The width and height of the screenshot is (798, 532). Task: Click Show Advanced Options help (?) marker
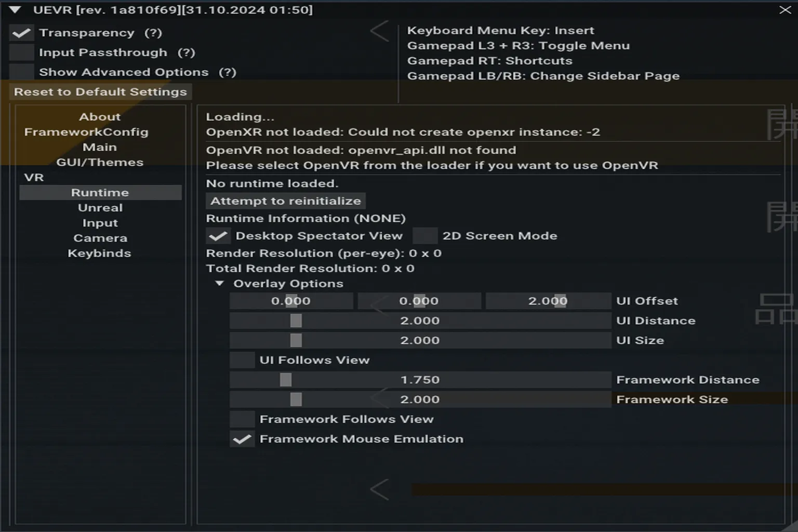pyautogui.click(x=227, y=72)
